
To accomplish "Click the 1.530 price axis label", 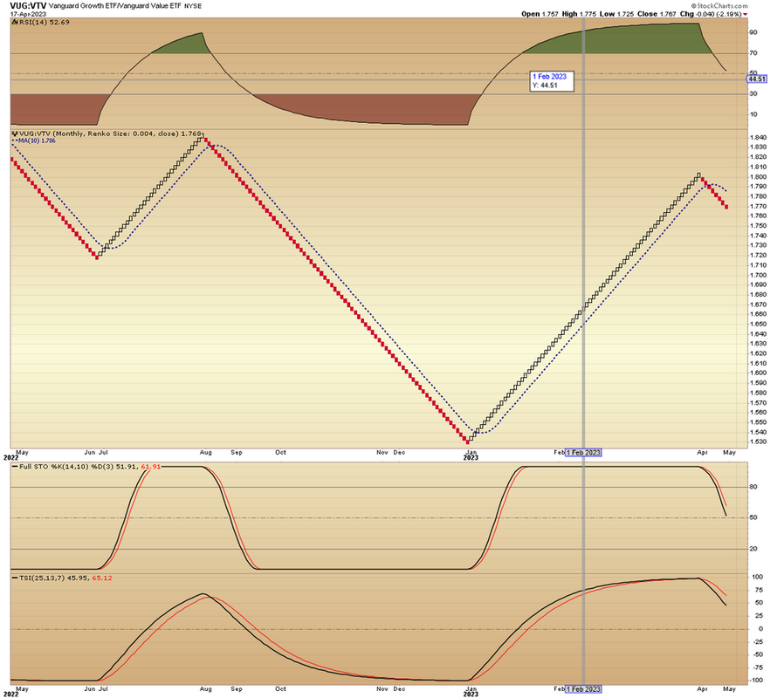I will tap(758, 442).
